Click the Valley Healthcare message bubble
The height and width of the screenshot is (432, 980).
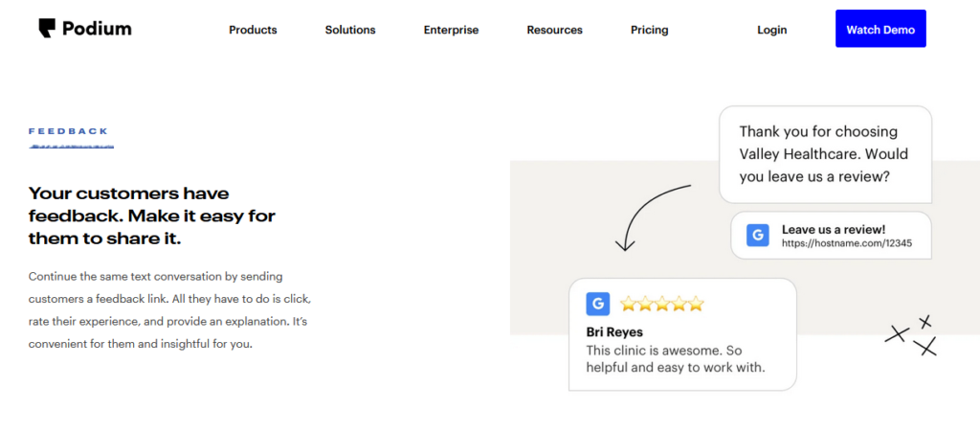pyautogui.click(x=825, y=154)
